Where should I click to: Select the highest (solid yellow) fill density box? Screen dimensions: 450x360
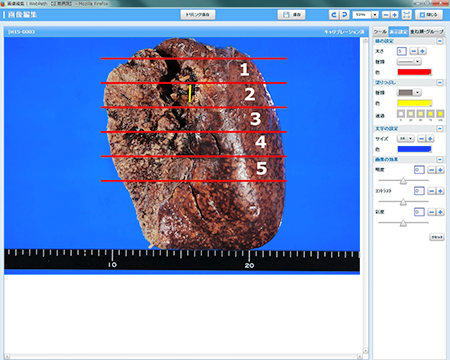pyautogui.click(x=440, y=114)
